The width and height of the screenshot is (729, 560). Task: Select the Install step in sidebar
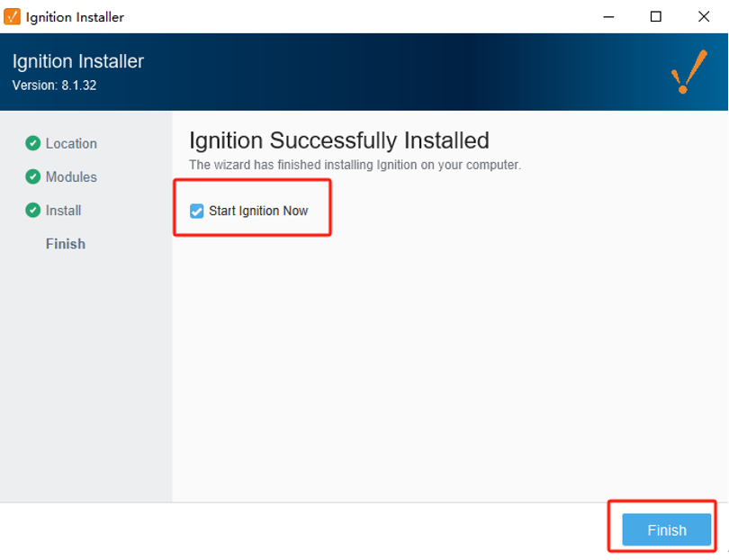(64, 210)
